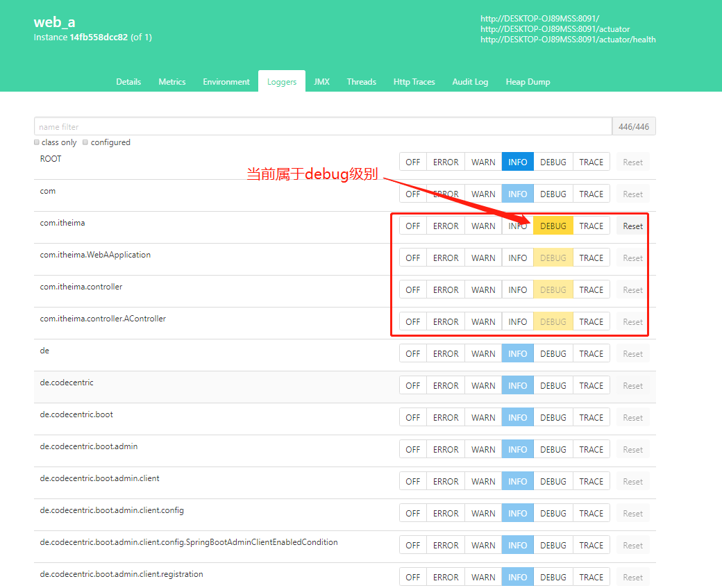Set com.itheima.WebAApplication logger to ERROR
722x588 pixels.
(446, 258)
